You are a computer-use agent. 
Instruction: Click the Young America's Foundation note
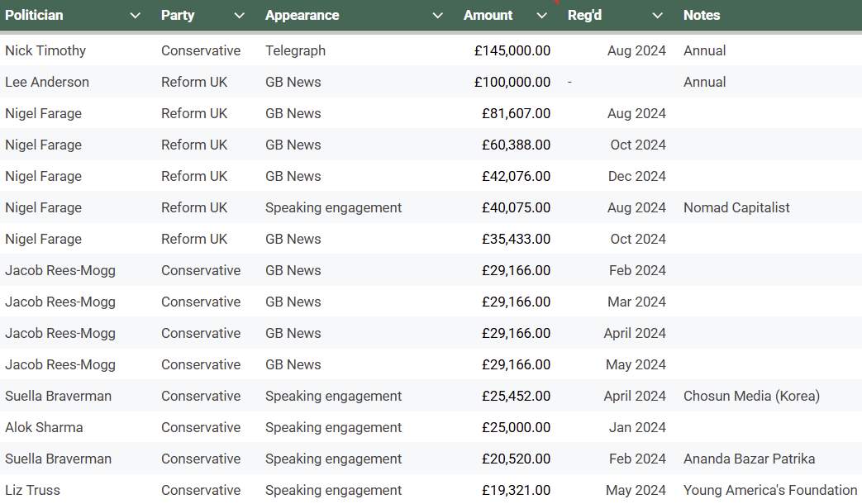click(x=769, y=490)
